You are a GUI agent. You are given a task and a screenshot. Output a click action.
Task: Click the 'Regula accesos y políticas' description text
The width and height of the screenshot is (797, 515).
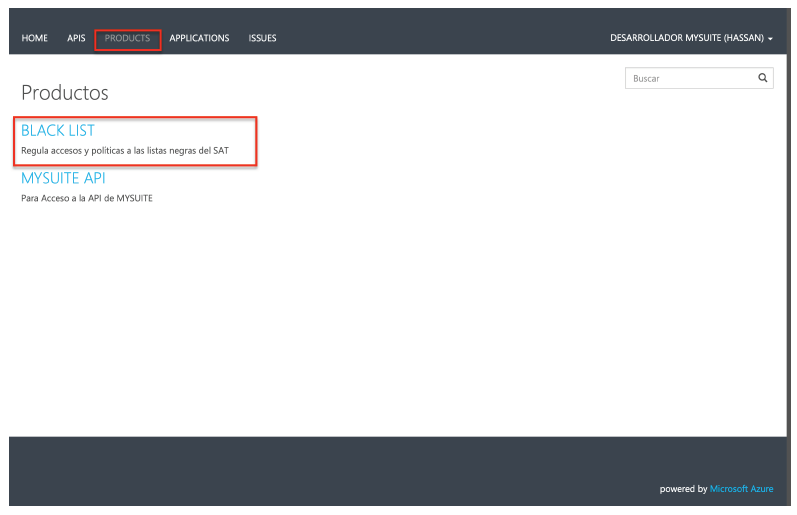pyautogui.click(x=125, y=150)
